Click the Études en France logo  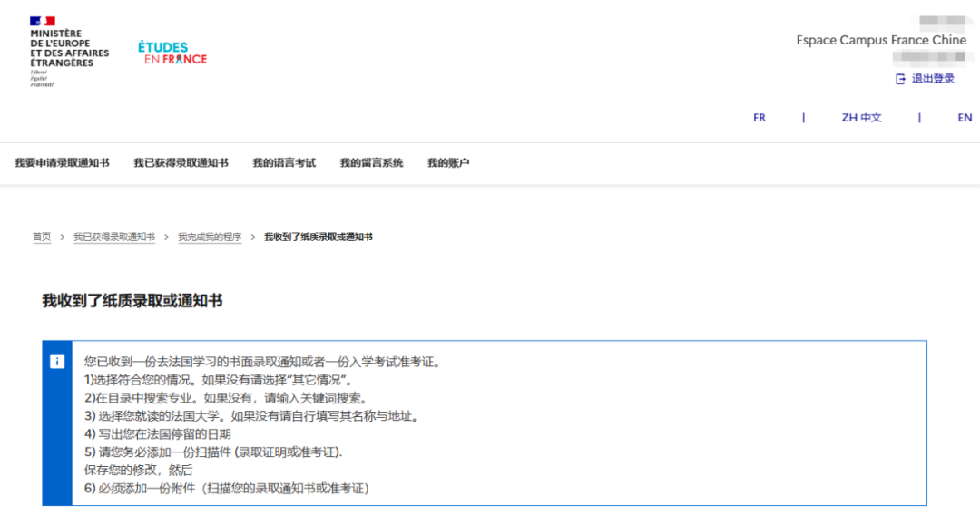[x=172, y=53]
